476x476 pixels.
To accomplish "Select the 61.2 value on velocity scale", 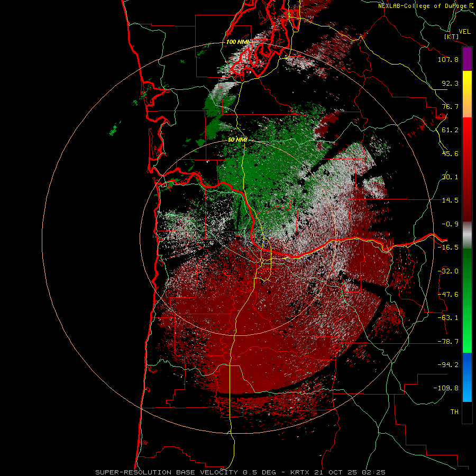I will [x=450, y=130].
